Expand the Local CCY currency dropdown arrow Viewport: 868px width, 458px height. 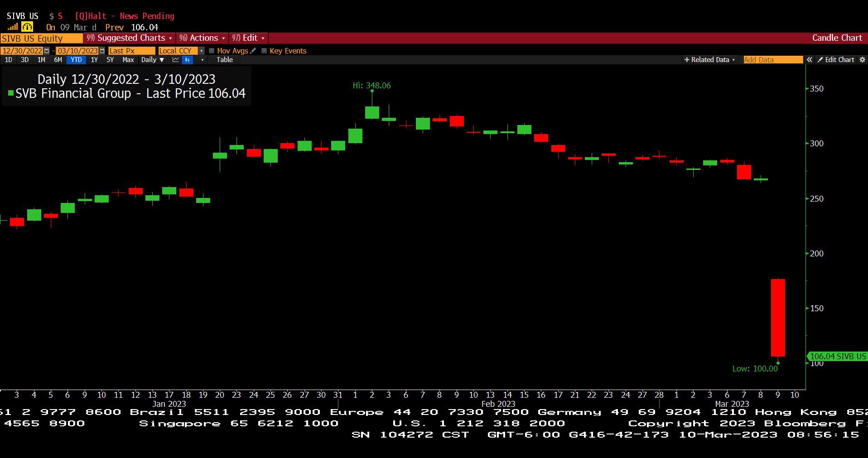point(201,51)
